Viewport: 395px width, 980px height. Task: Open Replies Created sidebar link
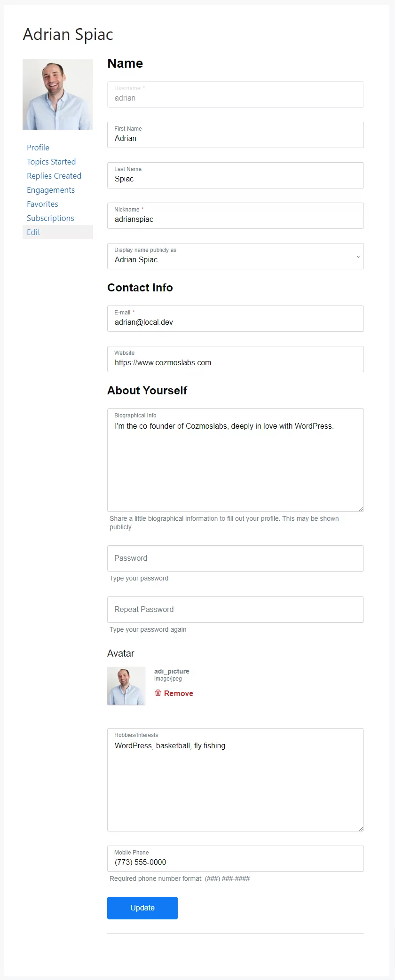pyautogui.click(x=54, y=176)
